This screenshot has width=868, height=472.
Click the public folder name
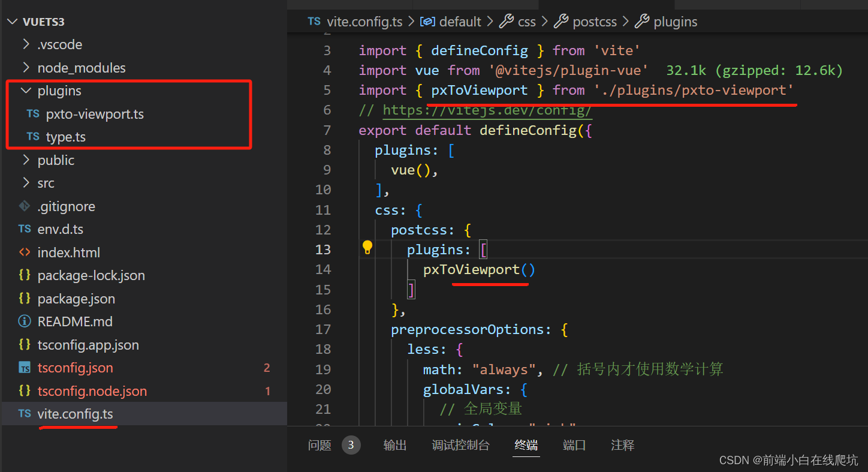(56, 160)
